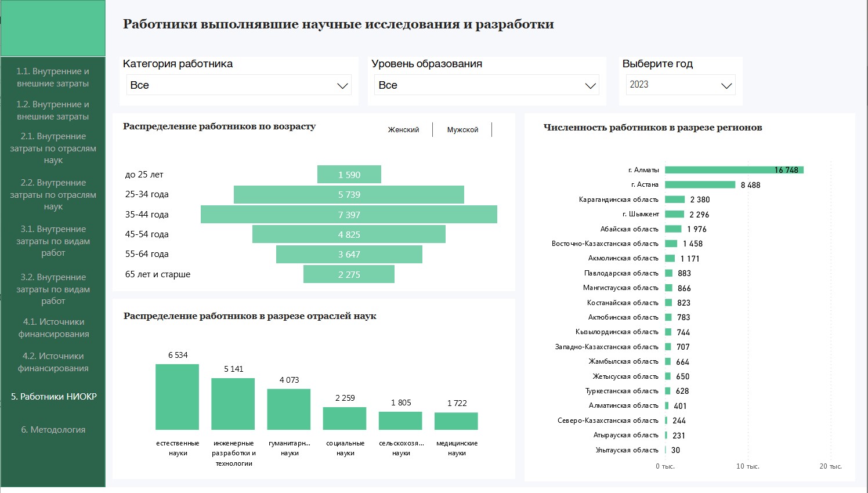Switch to 3.1 Внутренние затраты по видам работ
The image size is (868, 493).
[x=53, y=241]
